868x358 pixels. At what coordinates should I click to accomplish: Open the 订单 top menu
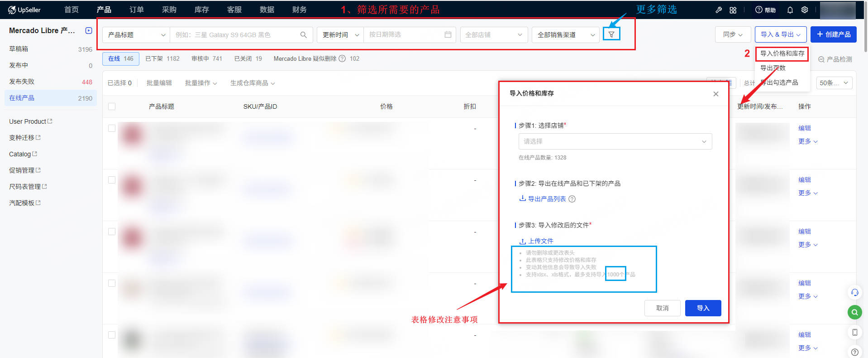[137, 10]
